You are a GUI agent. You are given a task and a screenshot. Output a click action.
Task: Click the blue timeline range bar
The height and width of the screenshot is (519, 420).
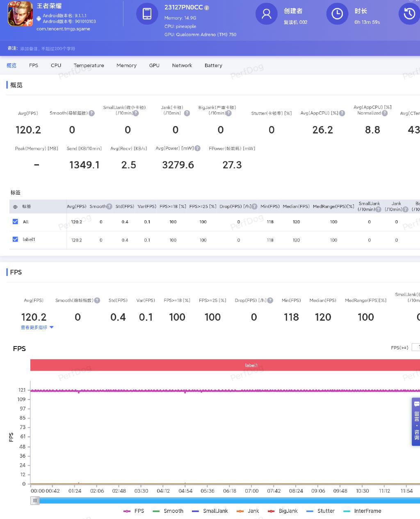point(230,501)
